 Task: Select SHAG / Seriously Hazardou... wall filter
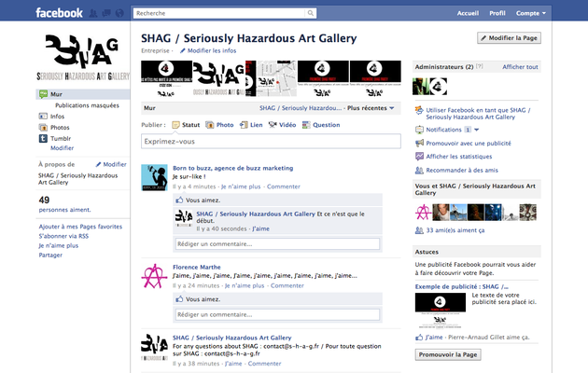coord(301,108)
